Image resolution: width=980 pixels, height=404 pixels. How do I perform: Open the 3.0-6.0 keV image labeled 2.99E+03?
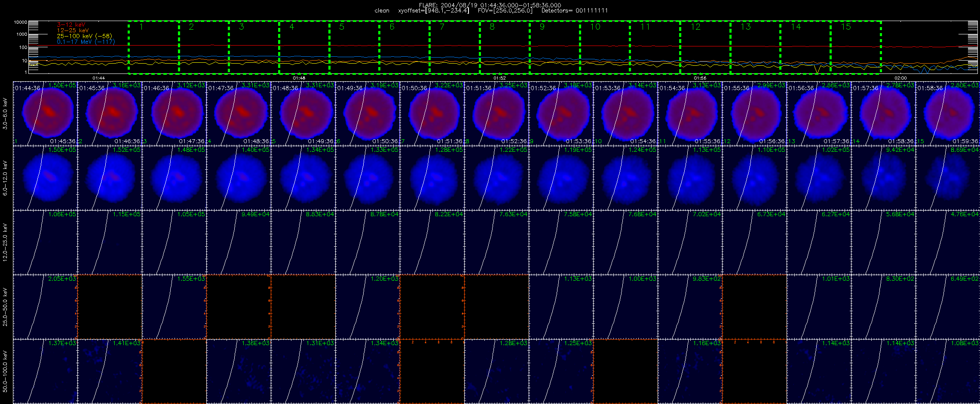tap(754, 113)
